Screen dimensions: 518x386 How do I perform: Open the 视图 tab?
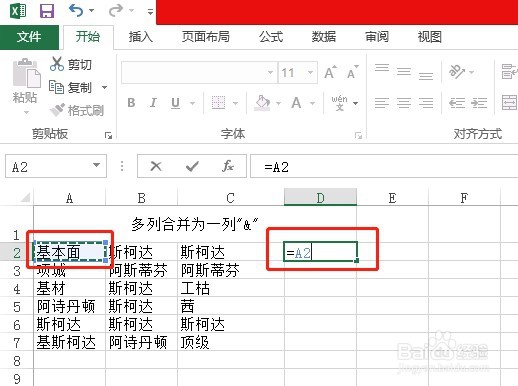pyautogui.click(x=429, y=37)
